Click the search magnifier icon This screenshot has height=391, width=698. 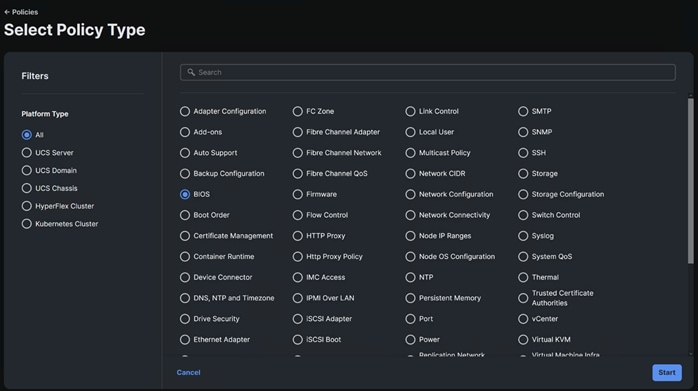point(191,72)
